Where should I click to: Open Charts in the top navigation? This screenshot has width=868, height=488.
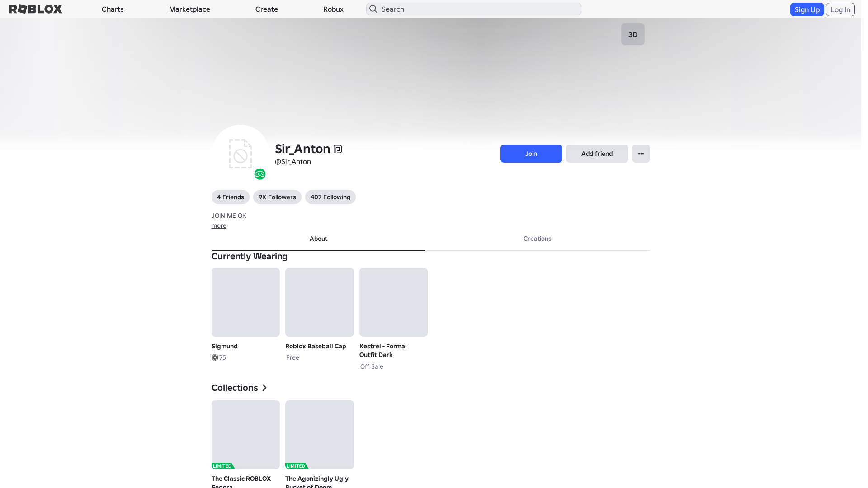[113, 9]
